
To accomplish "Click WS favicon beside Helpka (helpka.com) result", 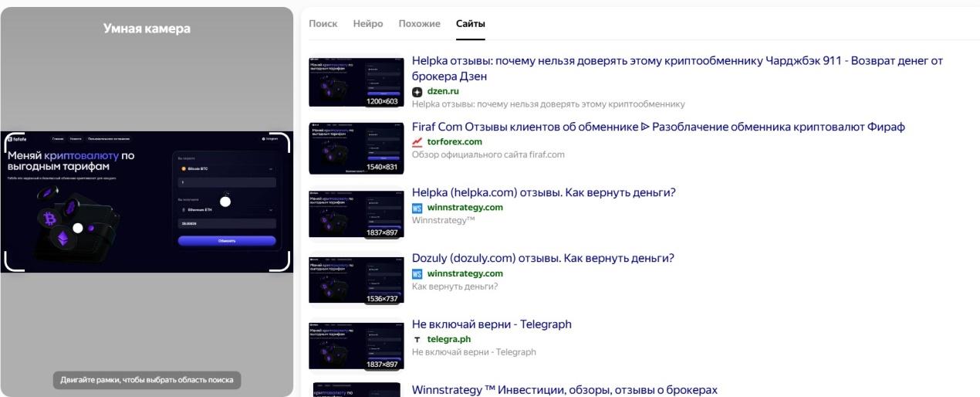I will [417, 208].
